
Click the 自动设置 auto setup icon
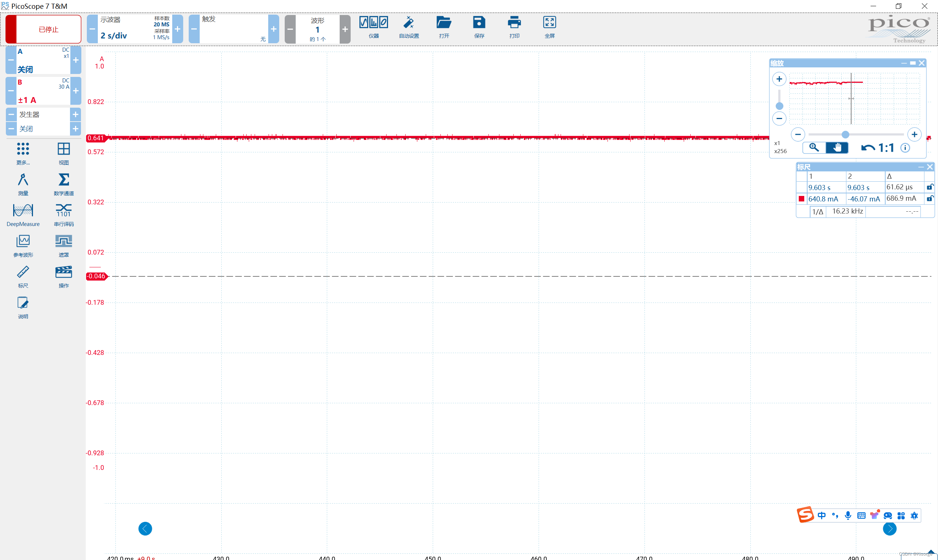click(409, 27)
